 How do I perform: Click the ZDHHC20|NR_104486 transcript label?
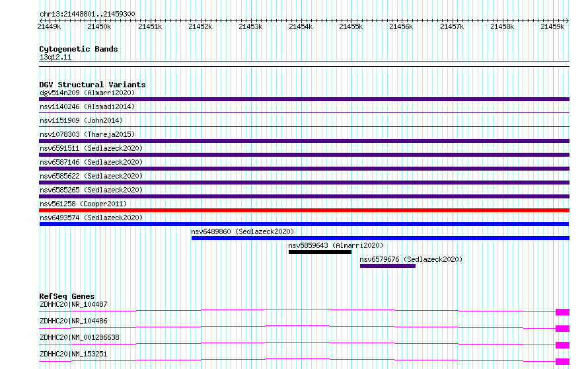(73, 321)
